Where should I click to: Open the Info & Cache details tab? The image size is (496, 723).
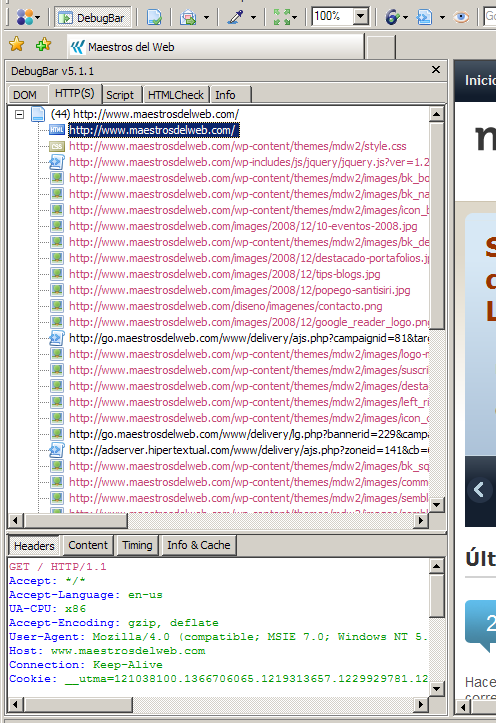(x=199, y=545)
